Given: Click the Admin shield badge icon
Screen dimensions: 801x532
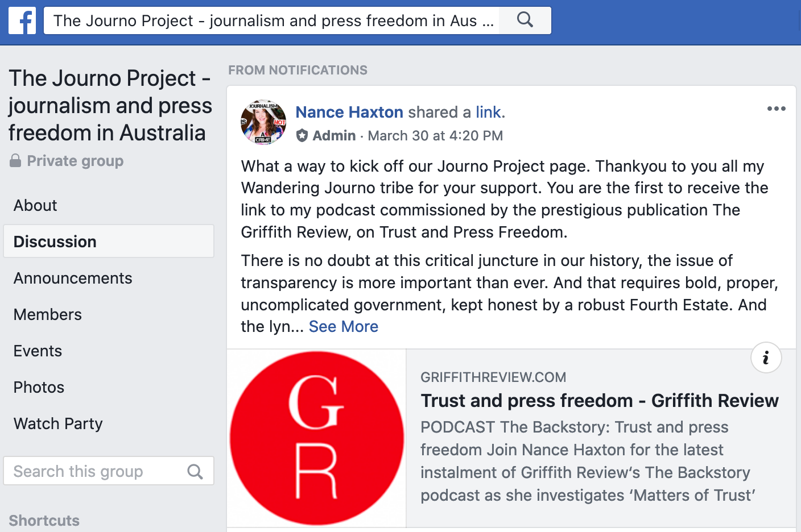Looking at the screenshot, I should point(302,135).
